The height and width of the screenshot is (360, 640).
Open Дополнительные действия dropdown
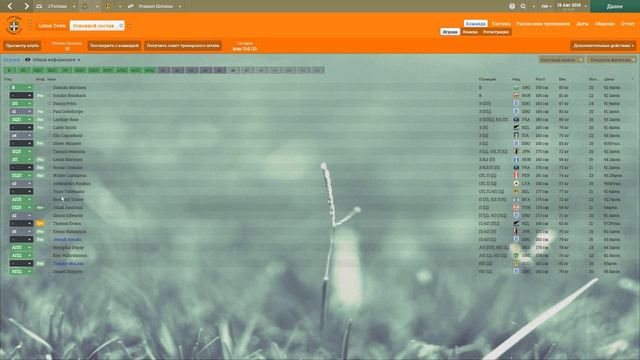603,46
